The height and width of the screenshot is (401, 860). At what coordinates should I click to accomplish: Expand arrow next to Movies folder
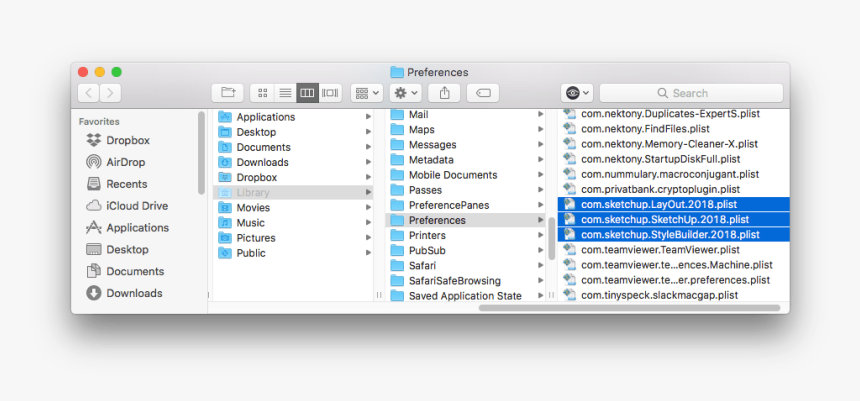click(x=368, y=208)
